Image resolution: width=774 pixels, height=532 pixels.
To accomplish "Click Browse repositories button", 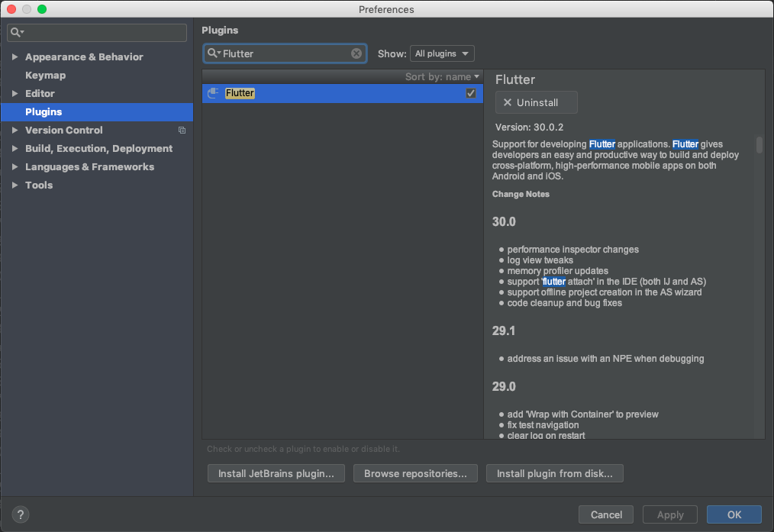I will click(415, 473).
